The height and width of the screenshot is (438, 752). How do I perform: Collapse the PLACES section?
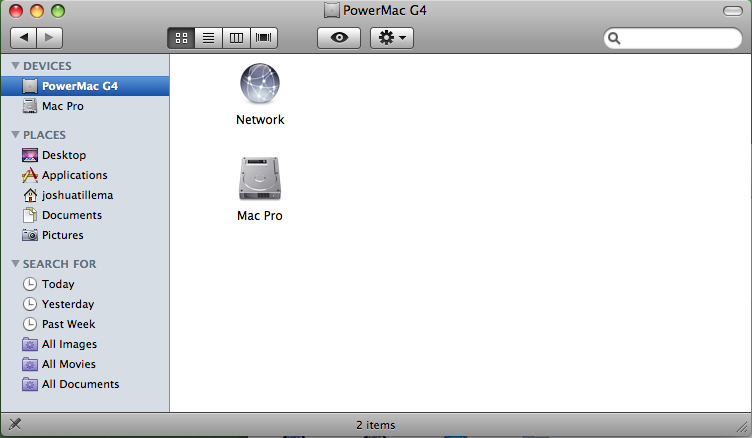(15, 135)
